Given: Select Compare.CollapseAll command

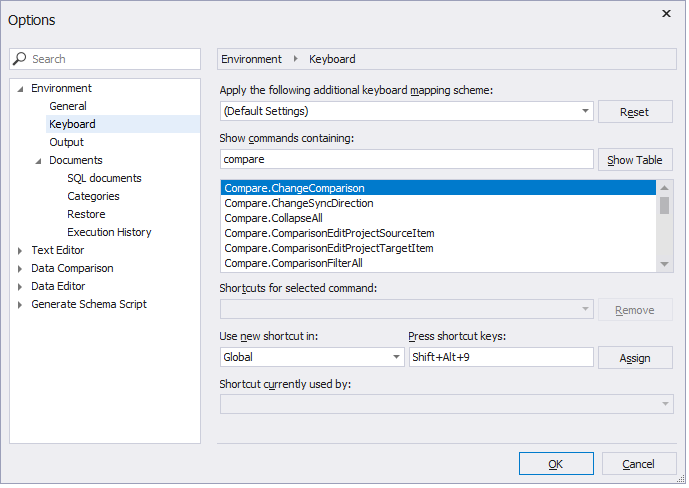Looking at the screenshot, I should [x=438, y=218].
